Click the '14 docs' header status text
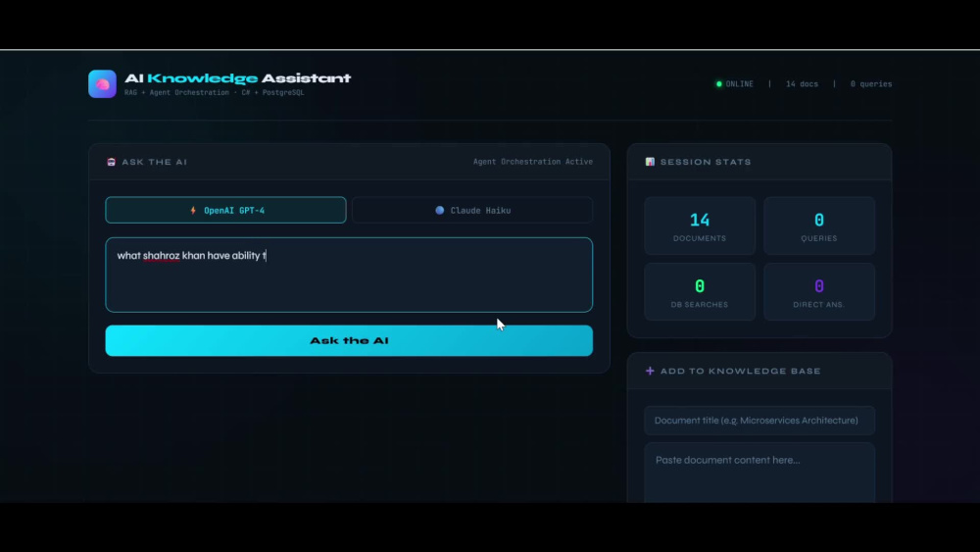The height and width of the screenshot is (552, 980). [802, 83]
